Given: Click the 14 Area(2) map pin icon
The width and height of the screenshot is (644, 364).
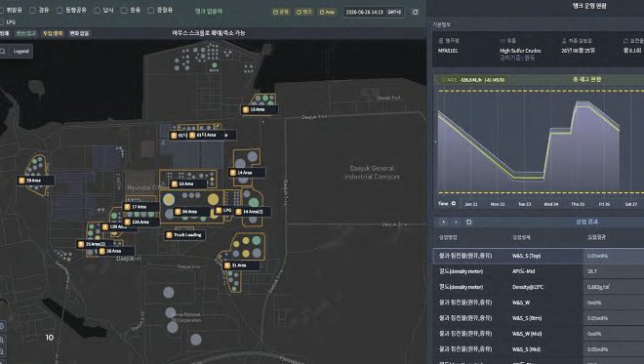Looking at the screenshot, I should tap(239, 212).
